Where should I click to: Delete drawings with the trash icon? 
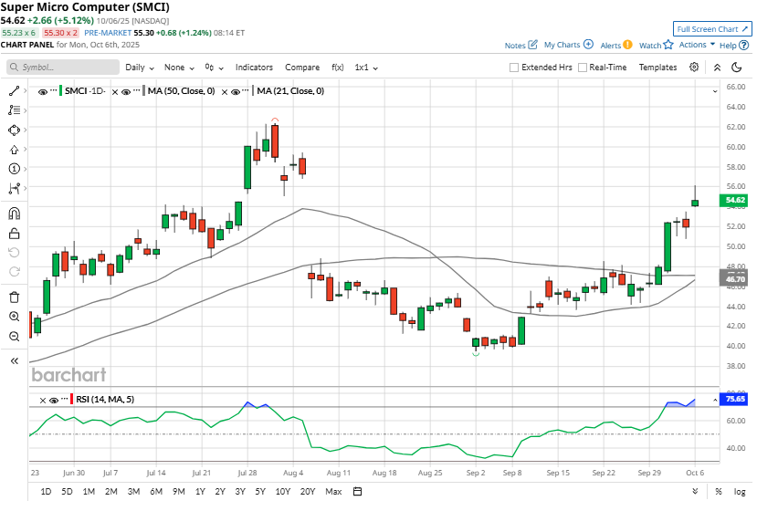tap(14, 297)
